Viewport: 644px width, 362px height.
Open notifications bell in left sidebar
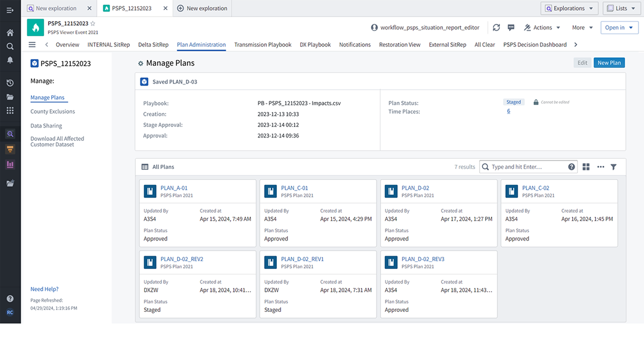(10, 60)
